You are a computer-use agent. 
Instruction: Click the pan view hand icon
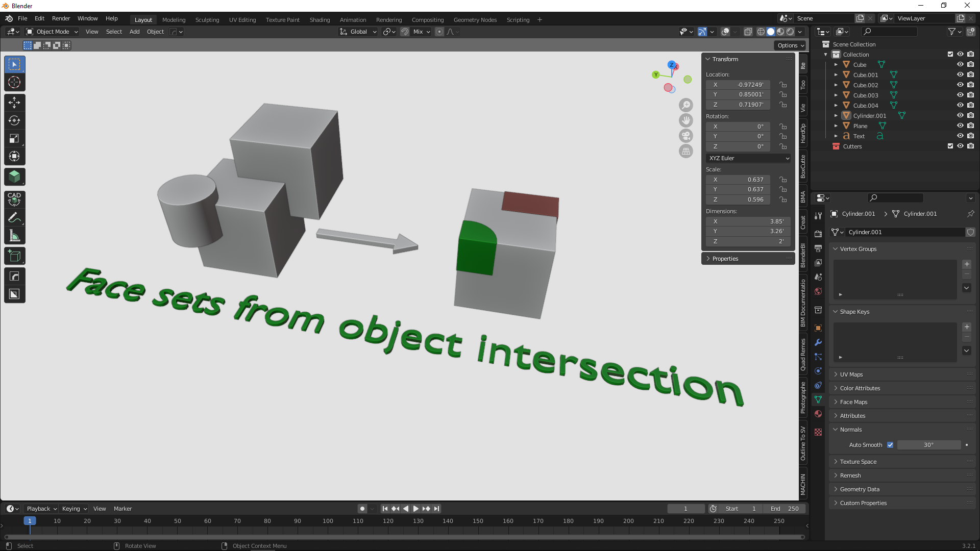pyautogui.click(x=686, y=120)
